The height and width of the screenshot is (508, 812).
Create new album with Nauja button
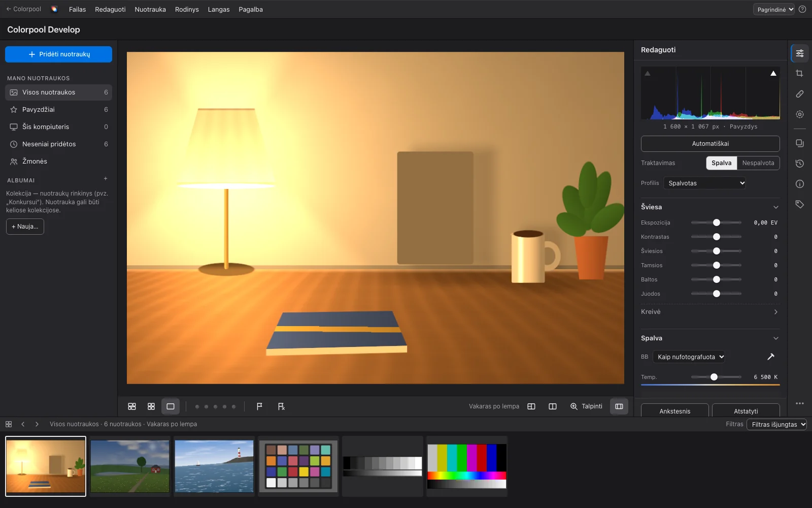[25, 227]
